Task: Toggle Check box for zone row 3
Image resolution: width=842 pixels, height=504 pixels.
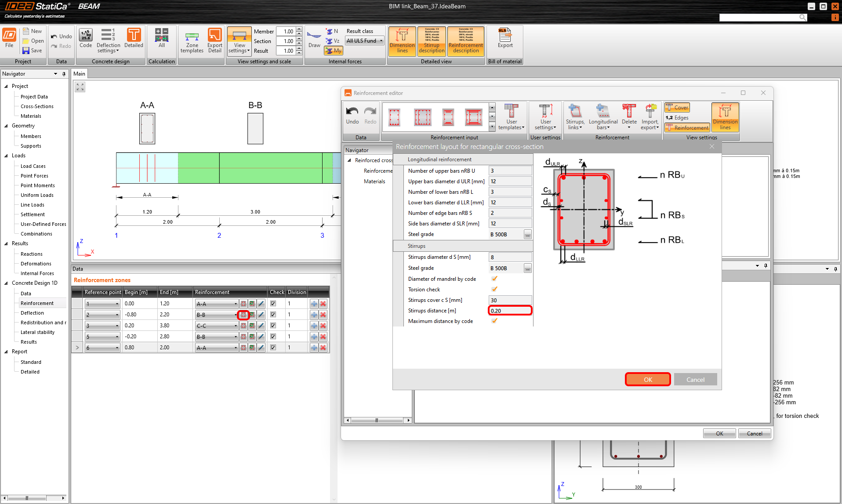Action: click(x=273, y=326)
